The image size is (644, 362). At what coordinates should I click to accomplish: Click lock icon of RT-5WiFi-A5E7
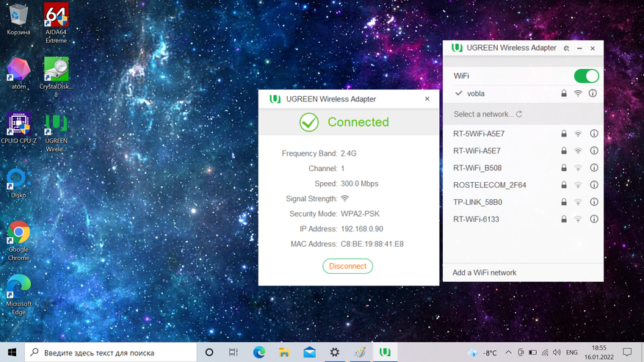[564, 134]
